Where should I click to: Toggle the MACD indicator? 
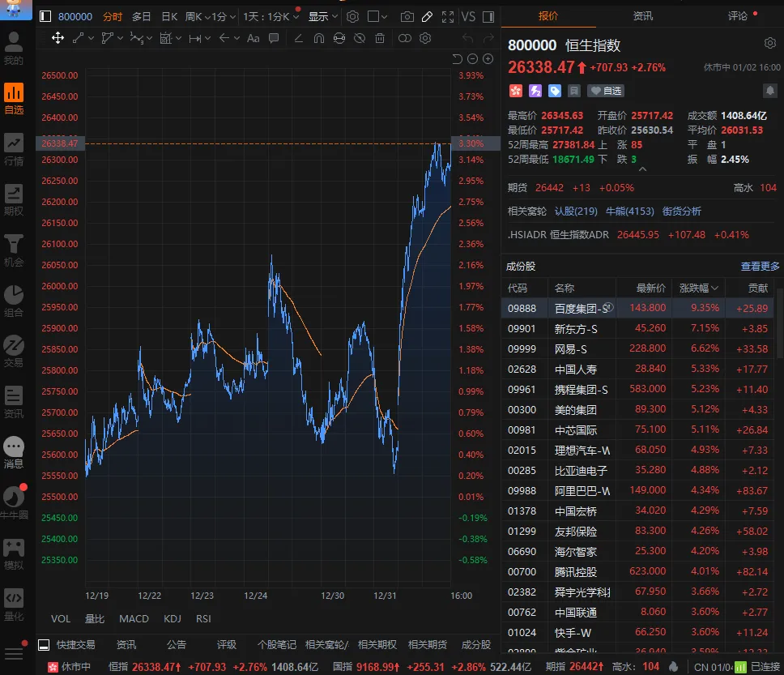[x=134, y=618]
